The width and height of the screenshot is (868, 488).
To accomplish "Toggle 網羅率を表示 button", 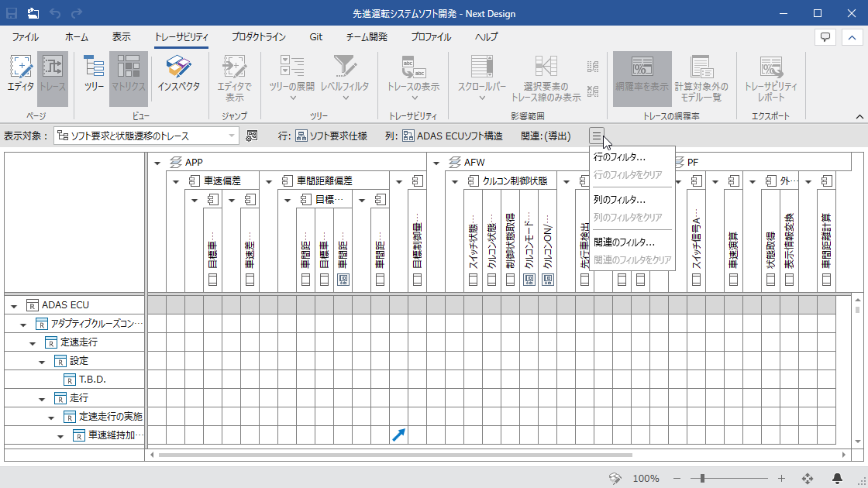I will [x=642, y=78].
